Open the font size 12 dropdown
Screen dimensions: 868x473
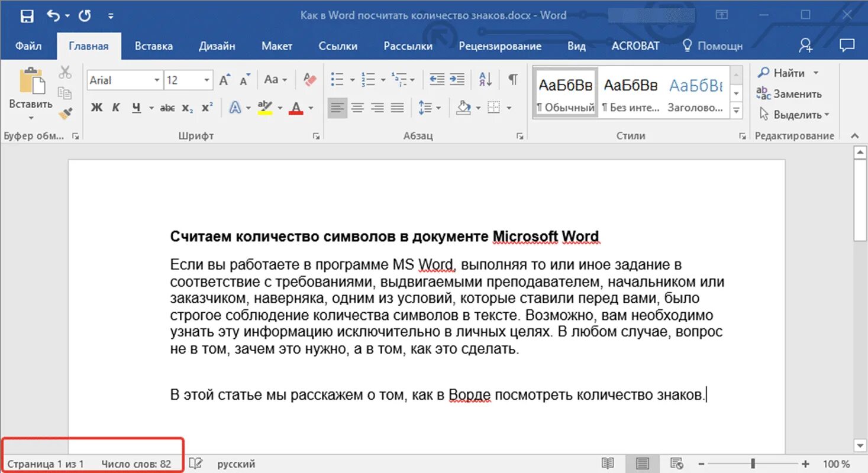(206, 80)
